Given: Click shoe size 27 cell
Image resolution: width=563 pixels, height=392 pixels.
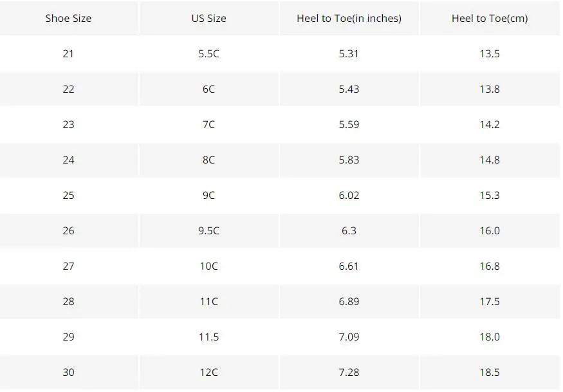Looking at the screenshot, I should point(69,266).
